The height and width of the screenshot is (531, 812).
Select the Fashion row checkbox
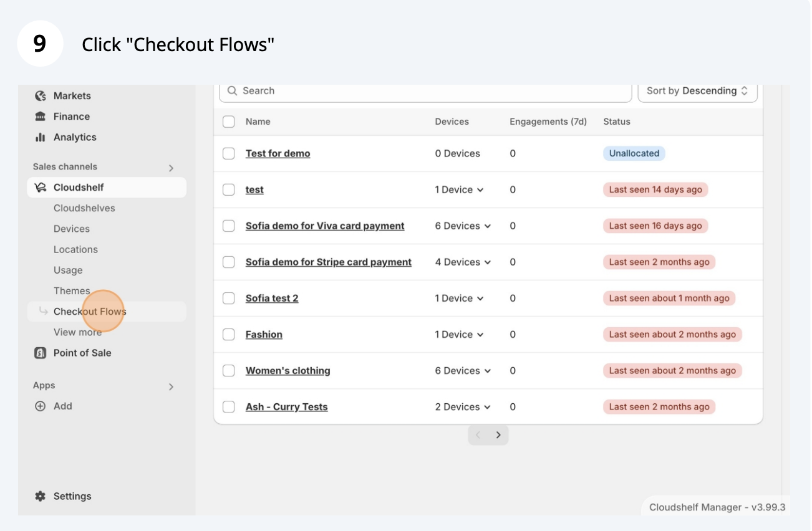(229, 335)
